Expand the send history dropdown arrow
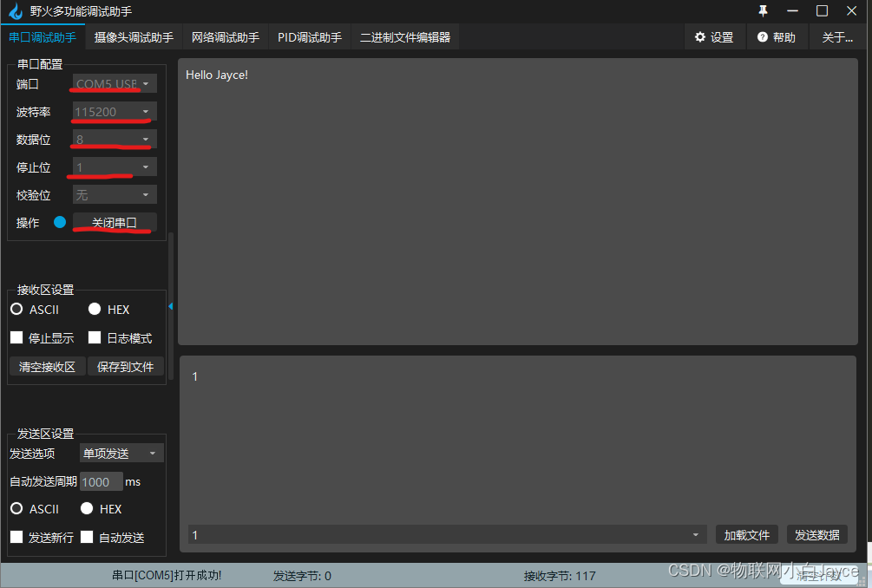The width and height of the screenshot is (872, 588). point(696,534)
